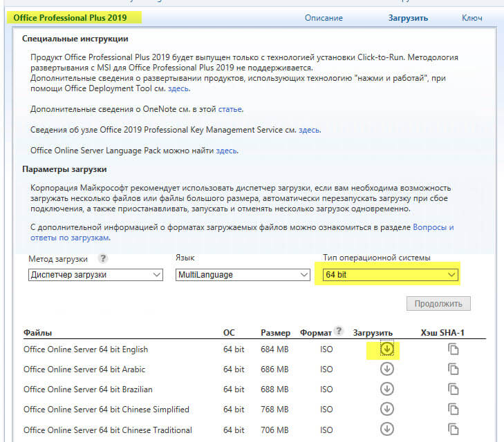Download Office Online Server 64 bit Brazilian ISO
Viewport: 504px width, 442px height.
click(x=387, y=390)
